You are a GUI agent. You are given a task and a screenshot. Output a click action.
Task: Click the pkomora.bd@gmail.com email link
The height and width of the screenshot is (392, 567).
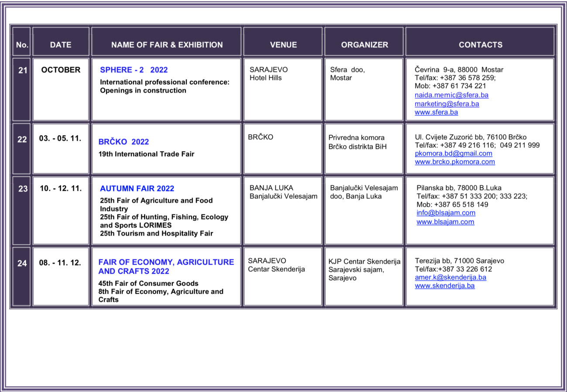pos(453,153)
